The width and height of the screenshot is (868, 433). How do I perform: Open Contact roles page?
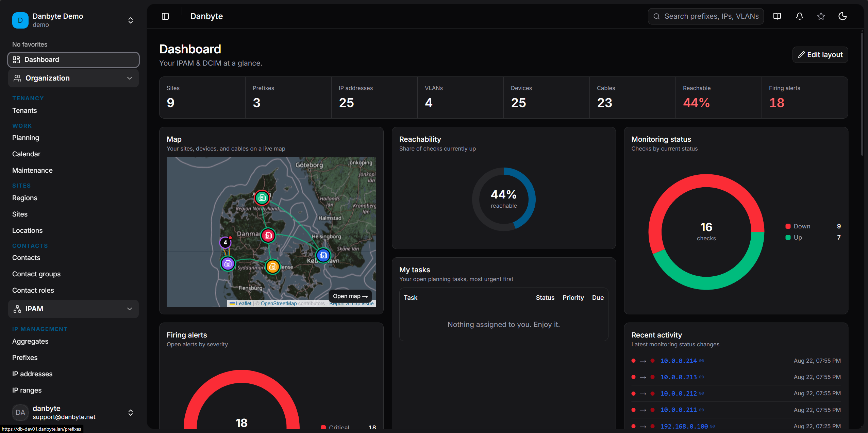[33, 290]
